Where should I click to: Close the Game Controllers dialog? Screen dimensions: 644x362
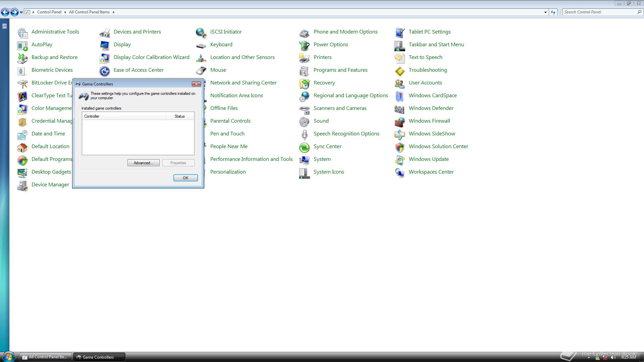pos(197,84)
